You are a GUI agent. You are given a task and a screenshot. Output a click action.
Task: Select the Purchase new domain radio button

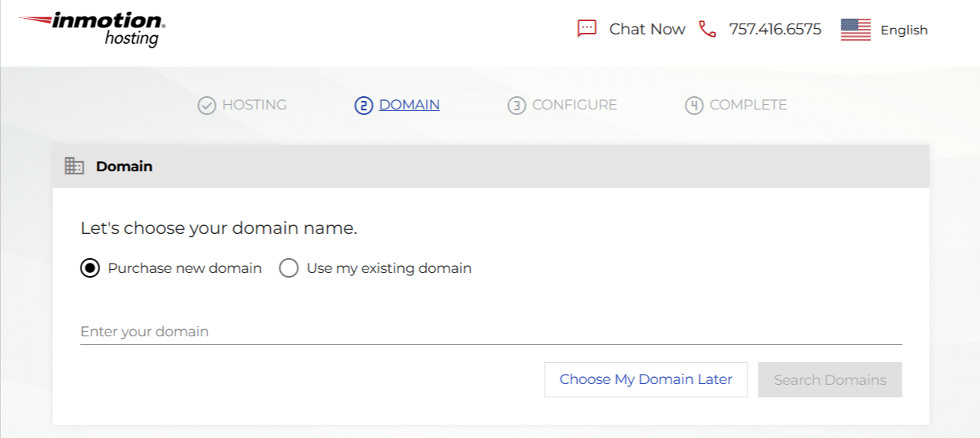pyautogui.click(x=90, y=268)
